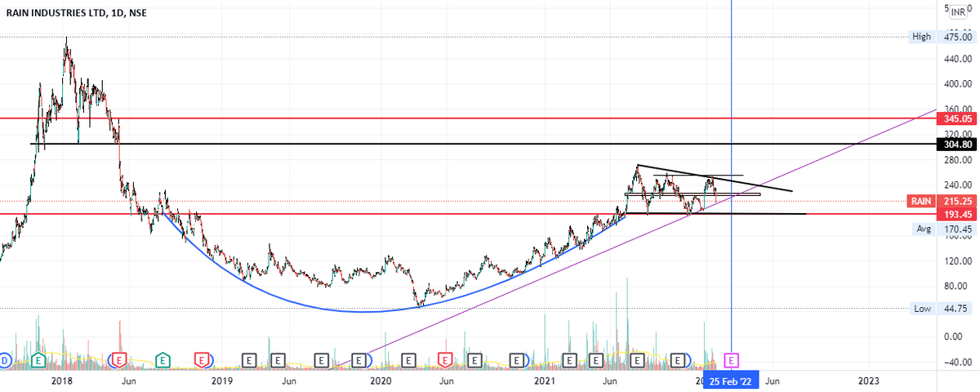Viewport: 980px width, 392px height.
Task: Open gray earnings marker just before Jun 2021
Action: [595, 360]
